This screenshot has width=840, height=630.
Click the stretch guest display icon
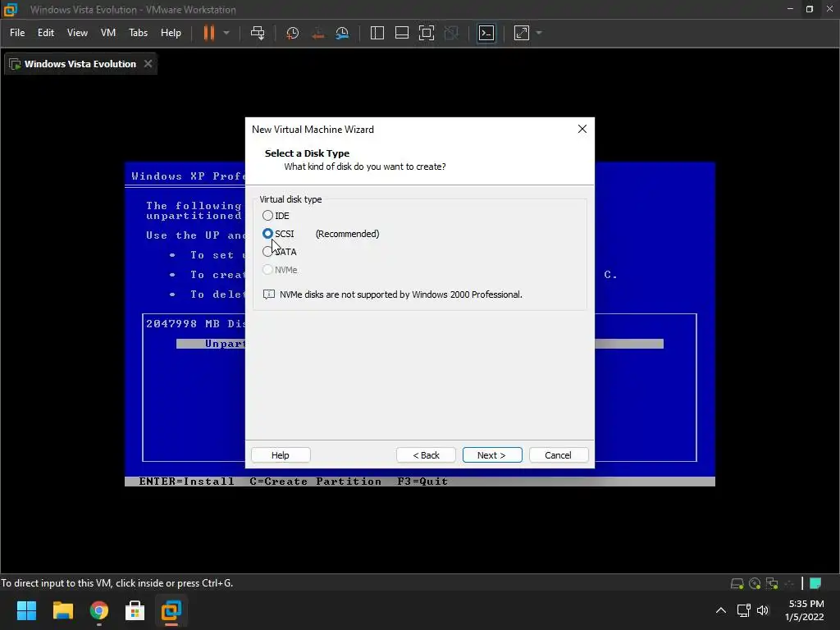pyautogui.click(x=521, y=33)
